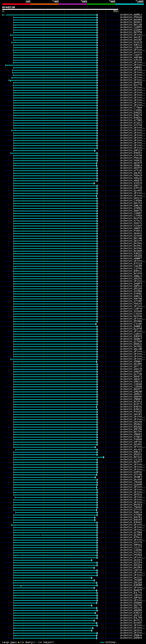Click the UniRef100_B7PAJ2 label
The height and width of the screenshot is (644, 146).
coord(131,538)
